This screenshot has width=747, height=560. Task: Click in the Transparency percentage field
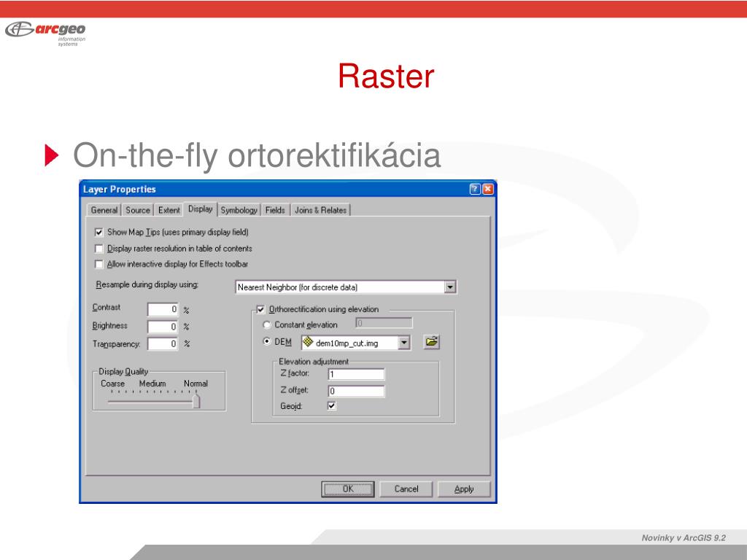coord(163,344)
